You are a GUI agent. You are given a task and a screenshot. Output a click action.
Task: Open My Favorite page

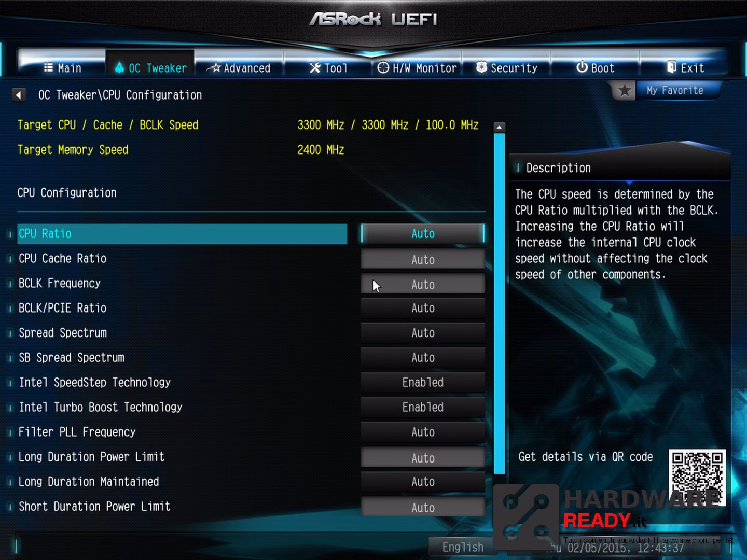coord(675,91)
